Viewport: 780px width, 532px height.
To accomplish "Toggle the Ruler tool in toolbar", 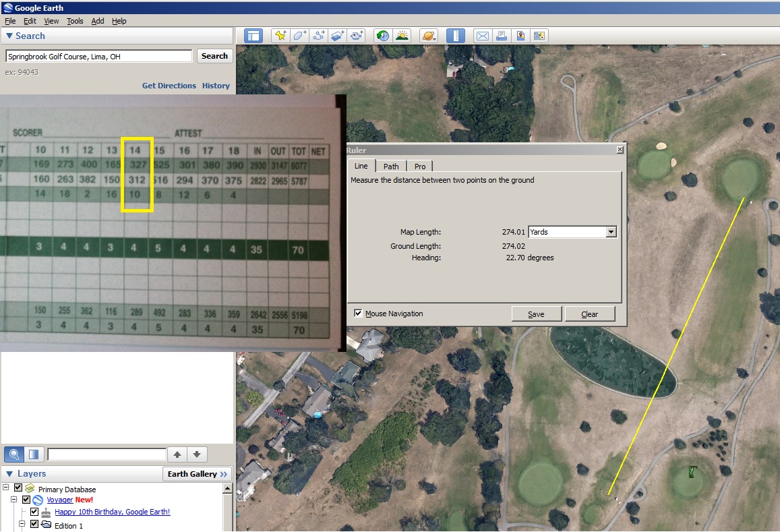I will pyautogui.click(x=456, y=36).
